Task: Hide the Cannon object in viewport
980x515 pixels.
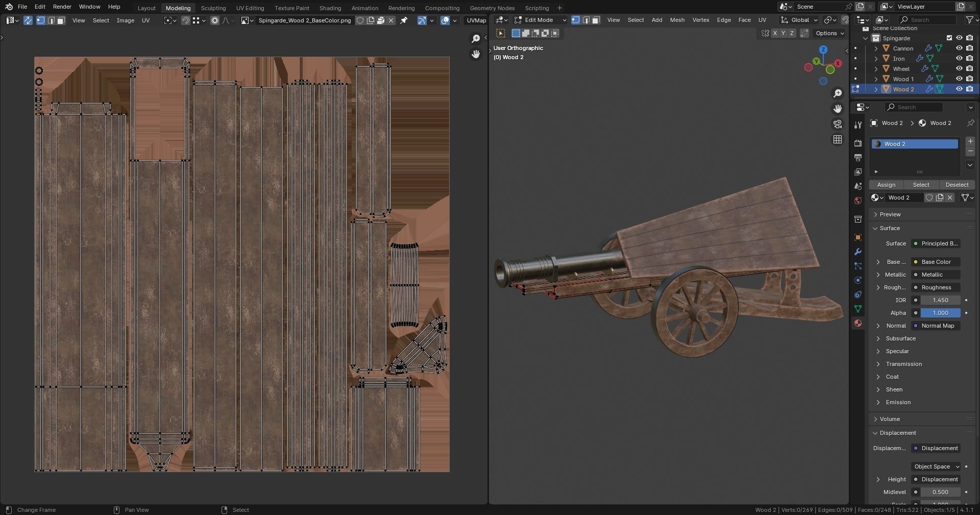Action: [x=959, y=48]
